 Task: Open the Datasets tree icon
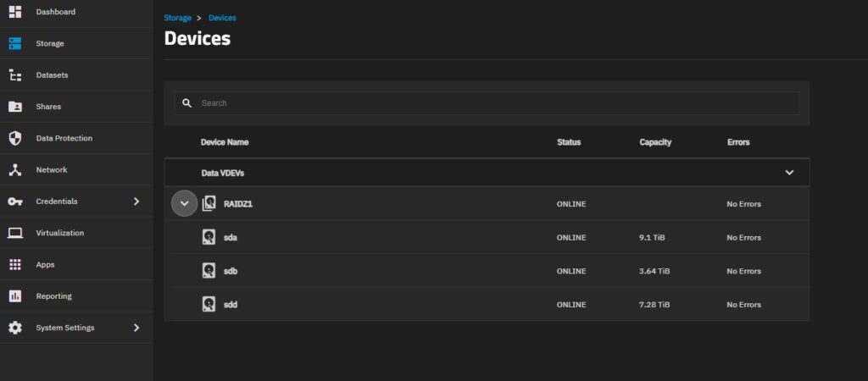point(15,75)
